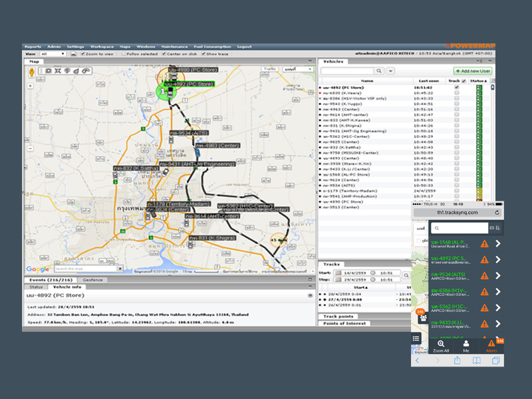Open Tracks stop date calendar icon
532x399 pixels.
pos(338,279)
